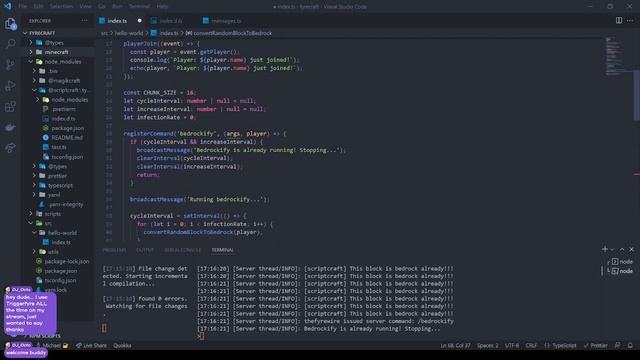This screenshot has height=360, width=640.
Task: Maximize the terminal panel with caret icon
Action: click(622, 249)
